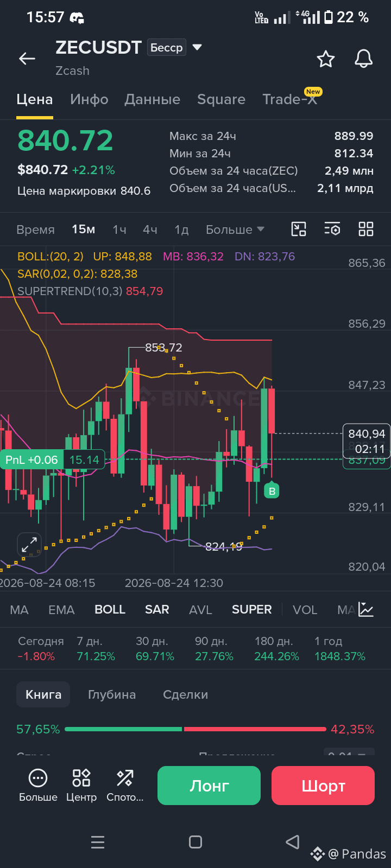
Task: Select the Время line chart mode
Action: (35, 229)
